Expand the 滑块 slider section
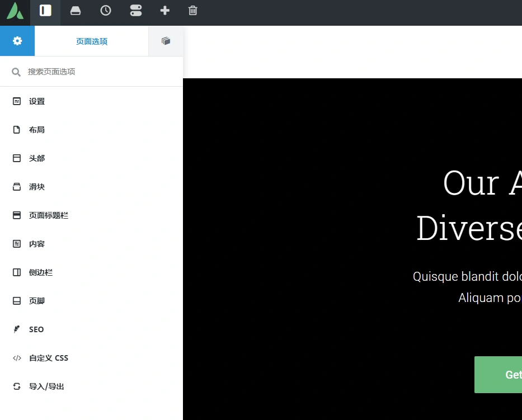 (36, 186)
